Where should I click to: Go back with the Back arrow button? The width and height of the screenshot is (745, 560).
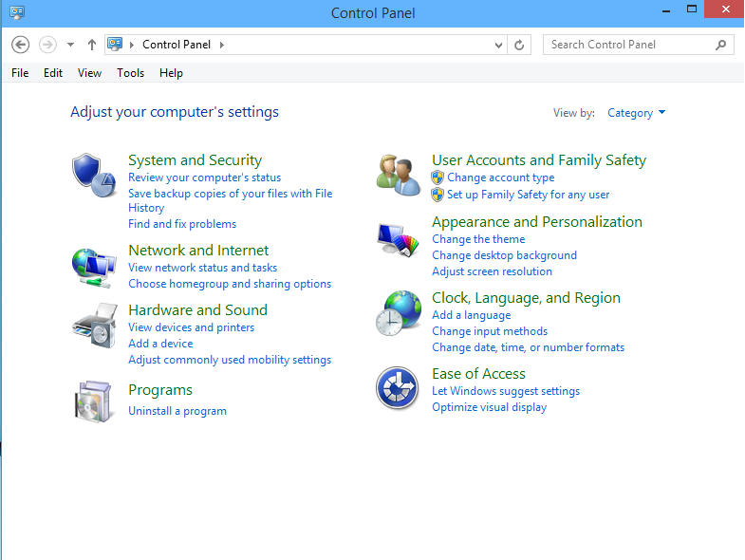[20, 45]
